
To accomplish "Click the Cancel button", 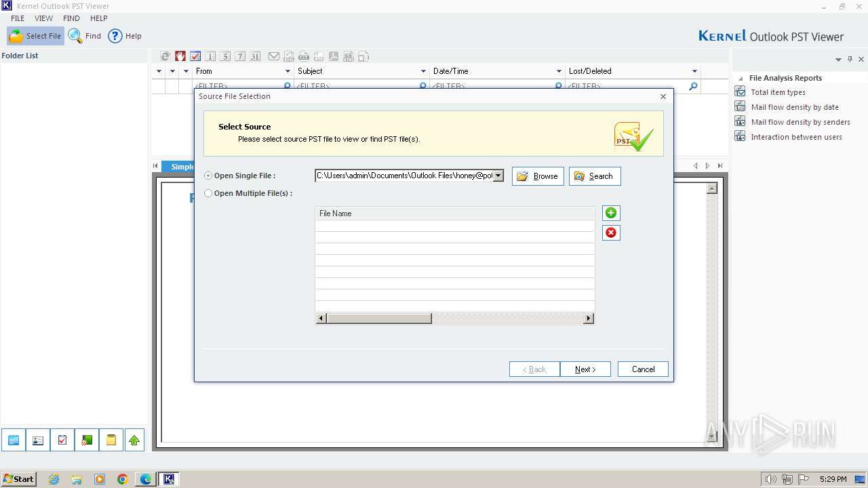I will [x=643, y=369].
